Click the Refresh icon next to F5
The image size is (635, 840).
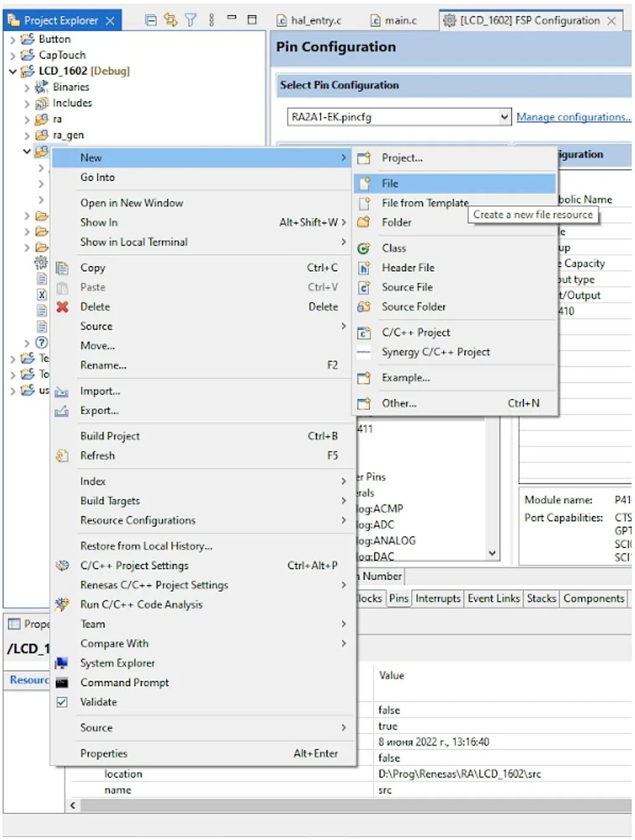(62, 456)
